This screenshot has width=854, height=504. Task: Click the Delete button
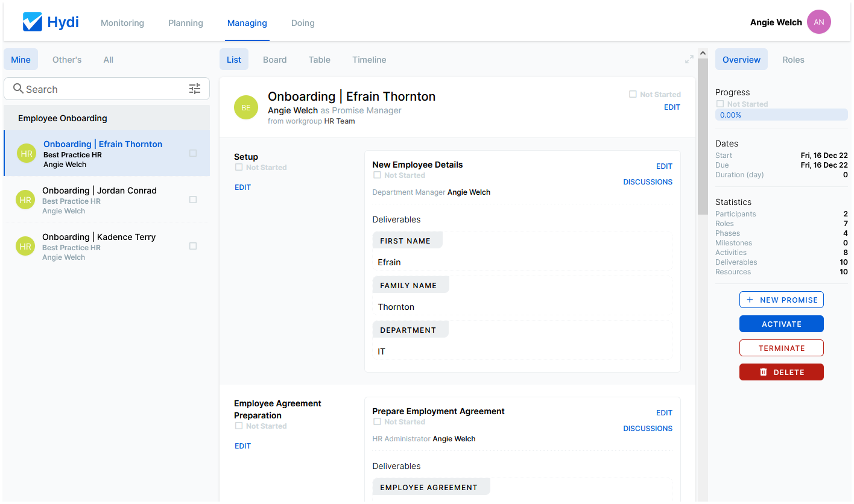click(x=782, y=372)
